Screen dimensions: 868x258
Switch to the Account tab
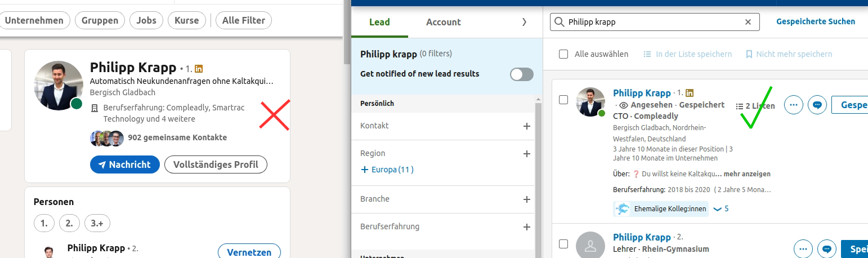(x=444, y=22)
